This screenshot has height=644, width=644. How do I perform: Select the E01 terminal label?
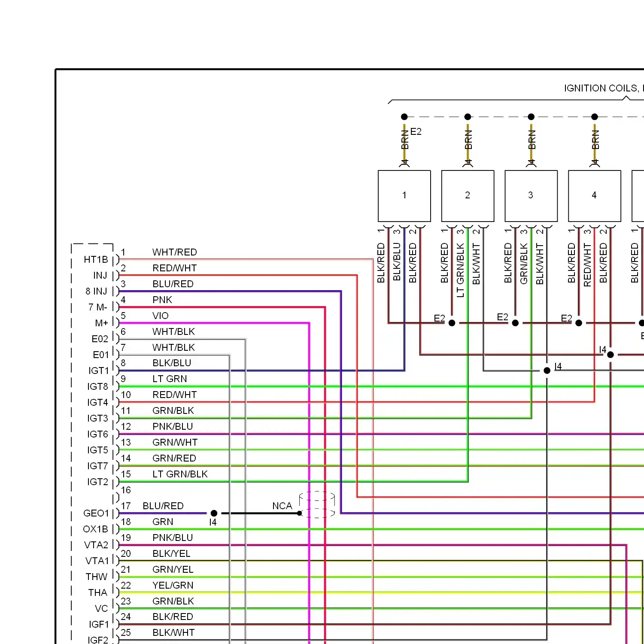point(101,355)
